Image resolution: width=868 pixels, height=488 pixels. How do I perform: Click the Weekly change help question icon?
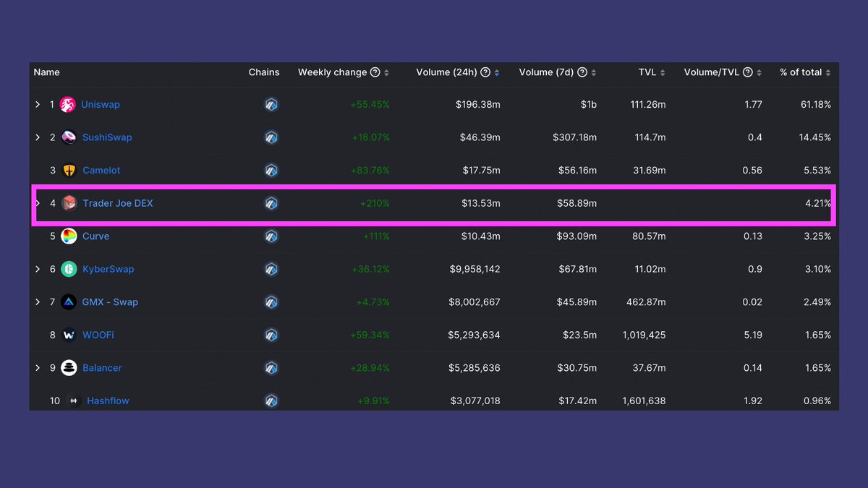(x=375, y=72)
